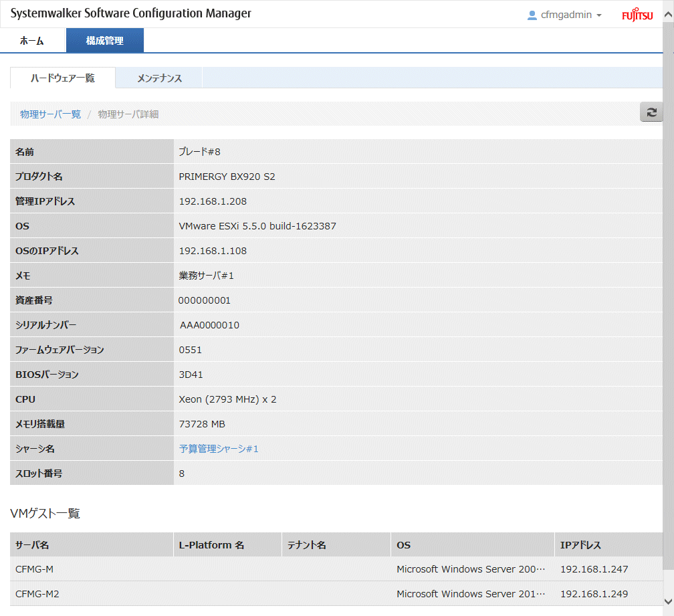
Task: Select the CFMG-M server name cell
Action: tap(92, 569)
